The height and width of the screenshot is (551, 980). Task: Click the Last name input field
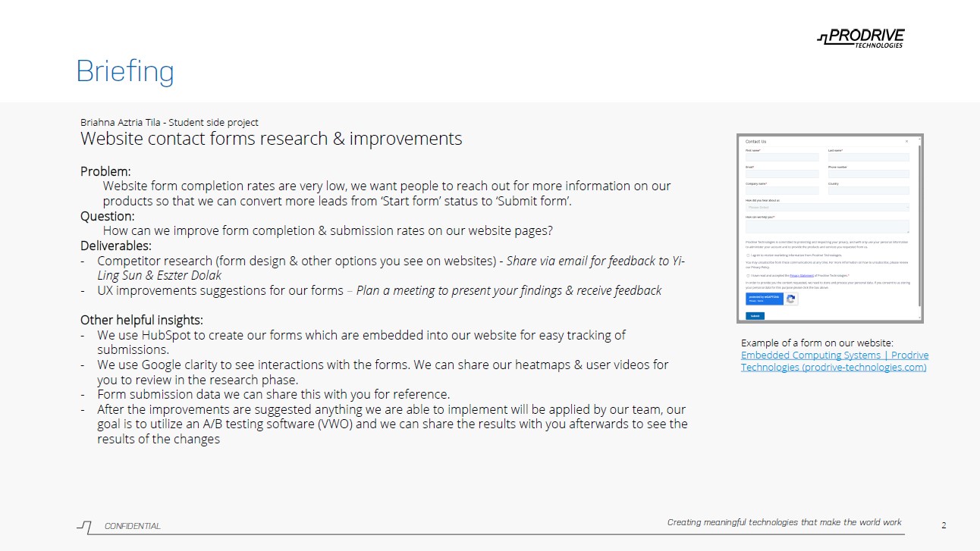pos(868,158)
